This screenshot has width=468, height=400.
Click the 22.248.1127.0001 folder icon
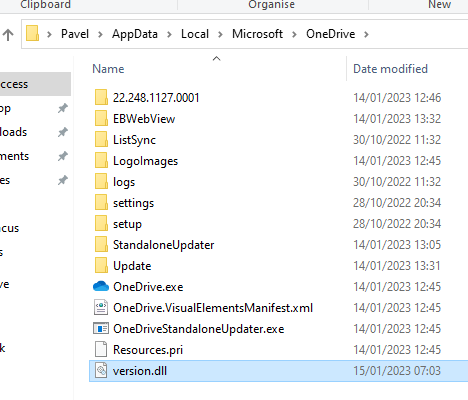tap(101, 97)
